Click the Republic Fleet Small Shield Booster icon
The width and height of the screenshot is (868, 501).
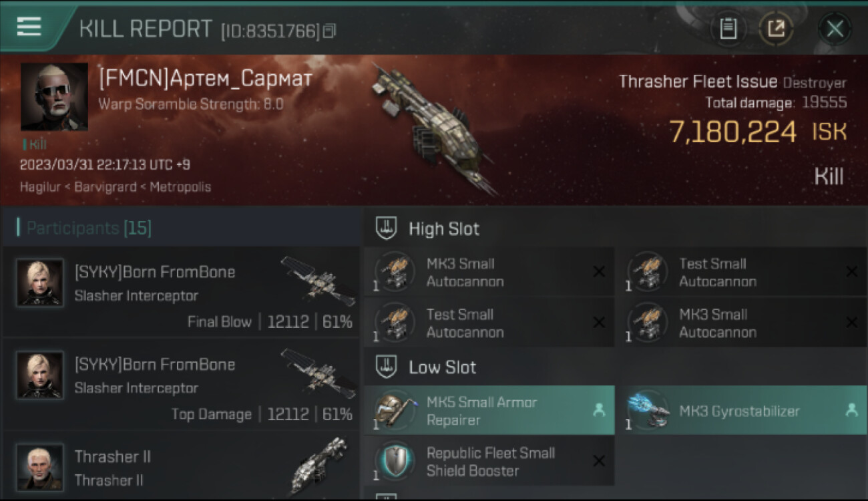tap(394, 461)
